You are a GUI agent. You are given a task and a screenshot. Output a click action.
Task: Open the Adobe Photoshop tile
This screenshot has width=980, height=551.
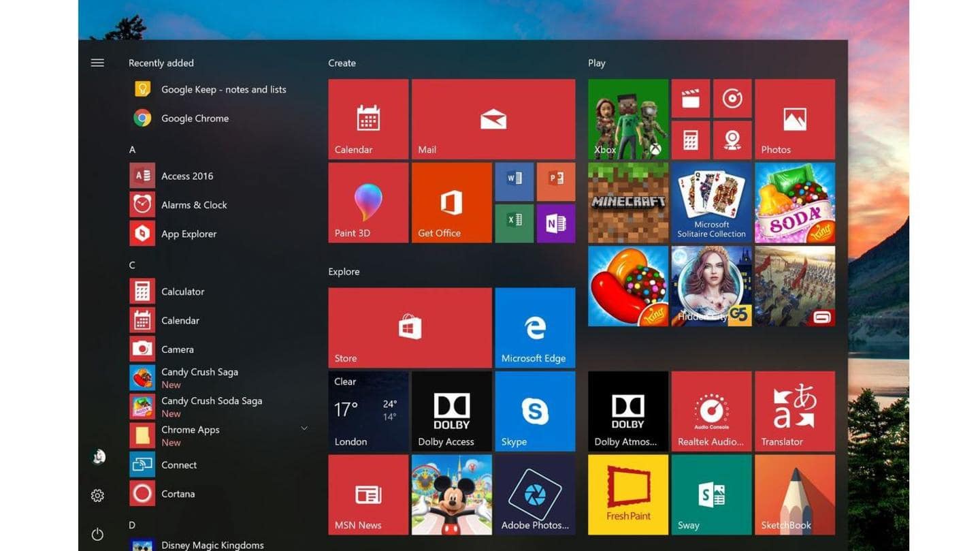coord(535,494)
